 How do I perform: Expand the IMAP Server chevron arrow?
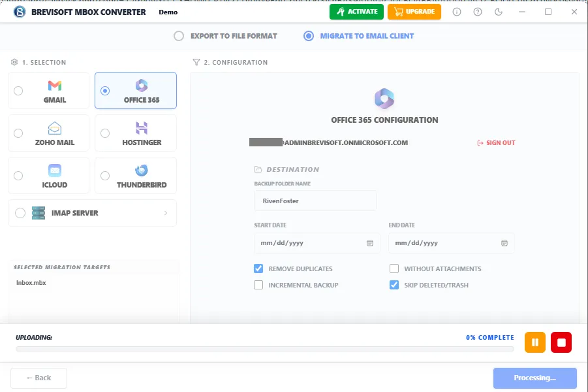166,213
